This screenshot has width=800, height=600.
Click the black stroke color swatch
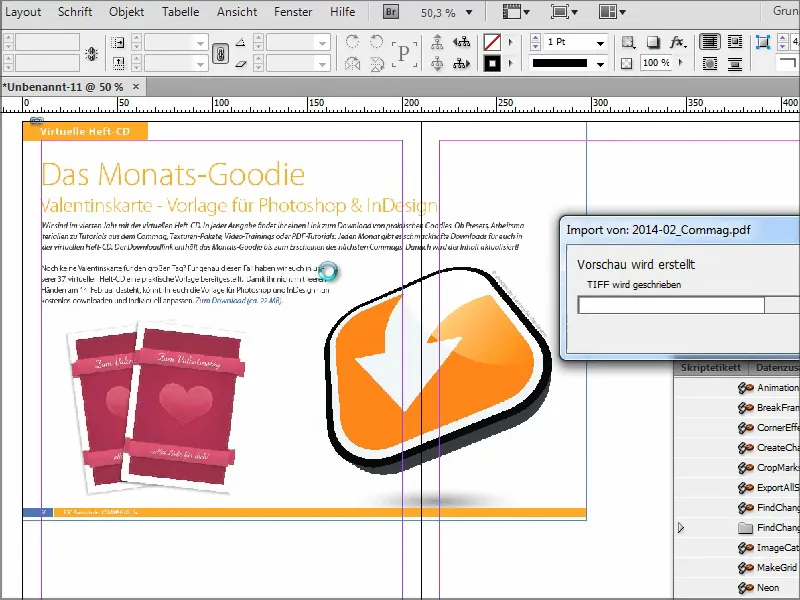click(x=492, y=64)
